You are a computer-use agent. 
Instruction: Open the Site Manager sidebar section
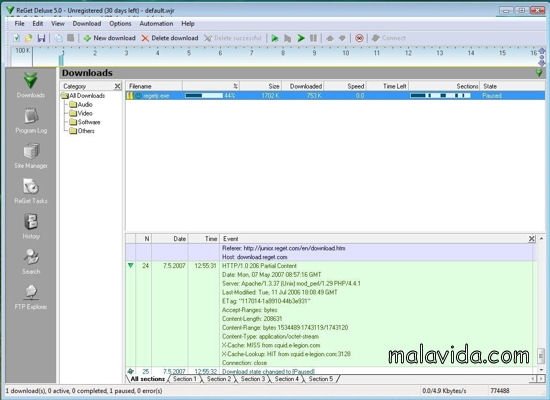31,156
